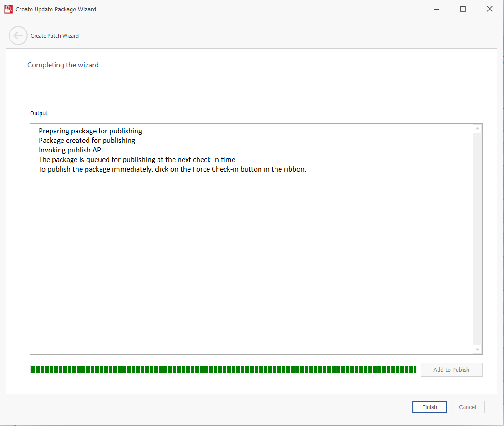Click the output scrollbar down arrow
This screenshot has height=426, width=504.
[477, 349]
